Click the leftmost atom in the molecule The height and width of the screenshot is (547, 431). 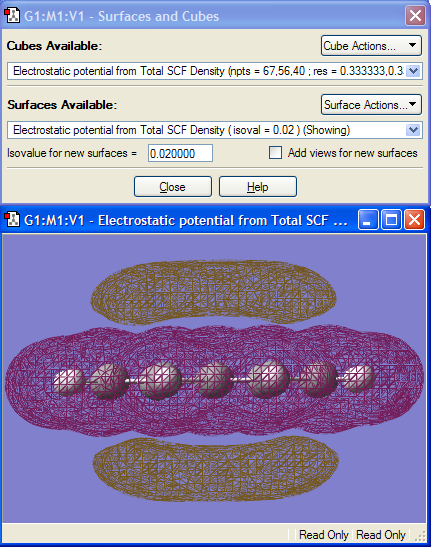69,382
